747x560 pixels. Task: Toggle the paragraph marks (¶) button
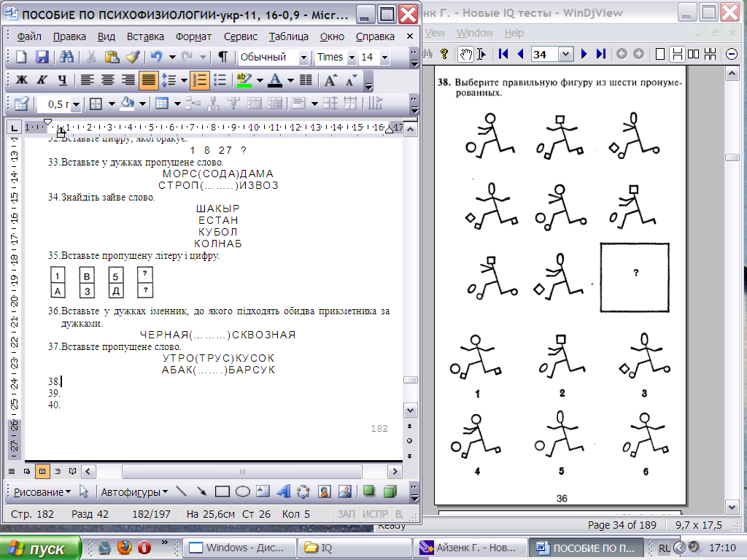tap(222, 57)
